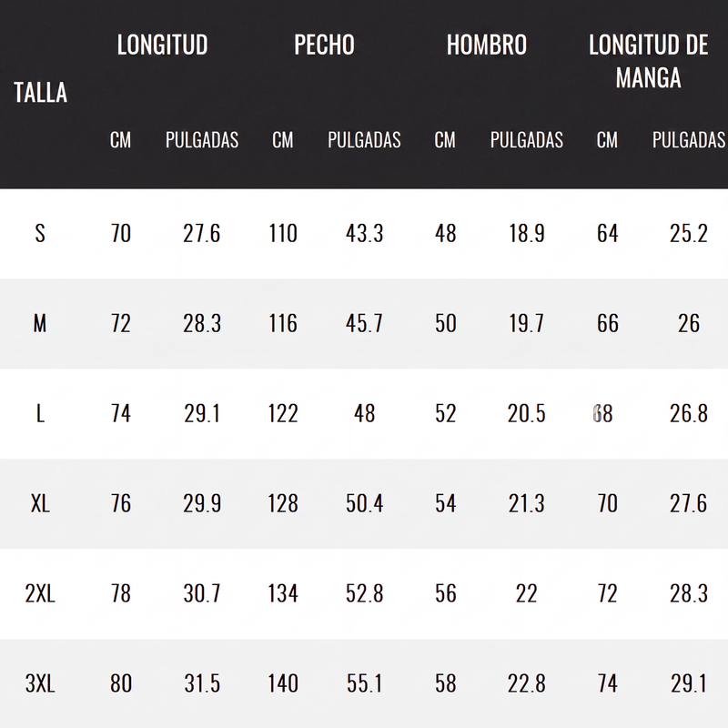This screenshot has height=728, width=728.
Task: Select the 128 chest cm value
Action: (283, 503)
